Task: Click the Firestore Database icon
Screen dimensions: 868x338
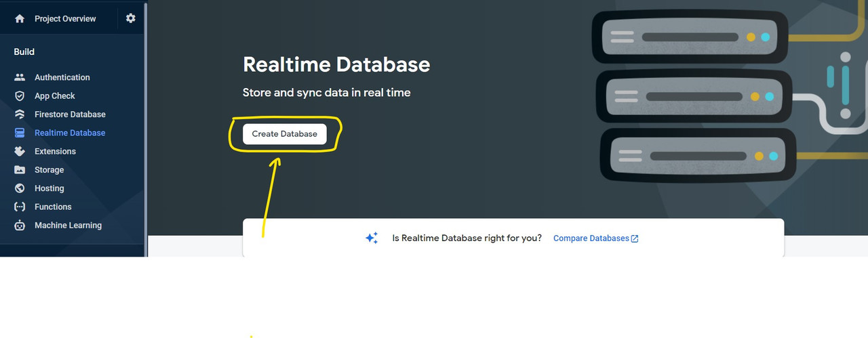Action: 20,114
